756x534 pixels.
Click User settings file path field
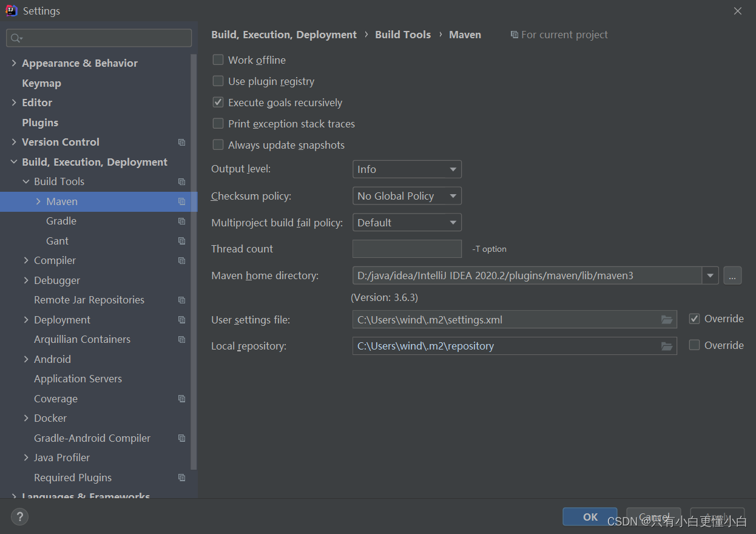click(515, 319)
